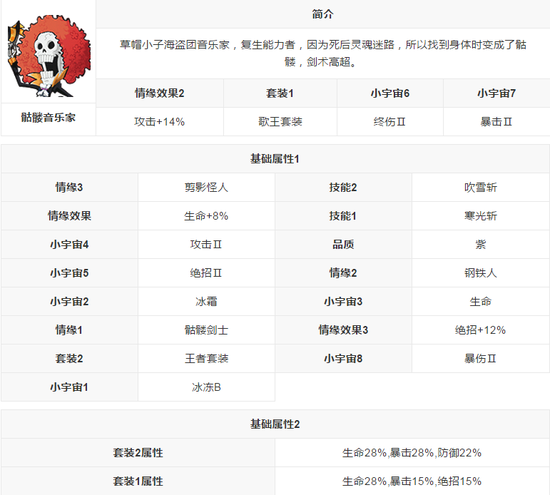
Task: Select the 情缘2 label cell
Action: (343, 273)
